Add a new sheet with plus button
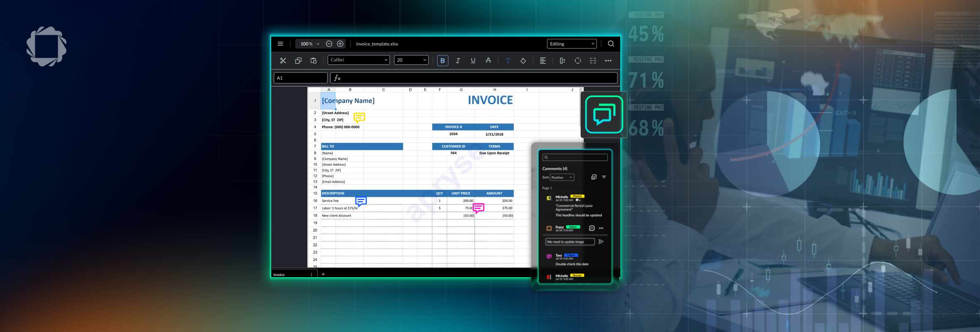 point(323,274)
